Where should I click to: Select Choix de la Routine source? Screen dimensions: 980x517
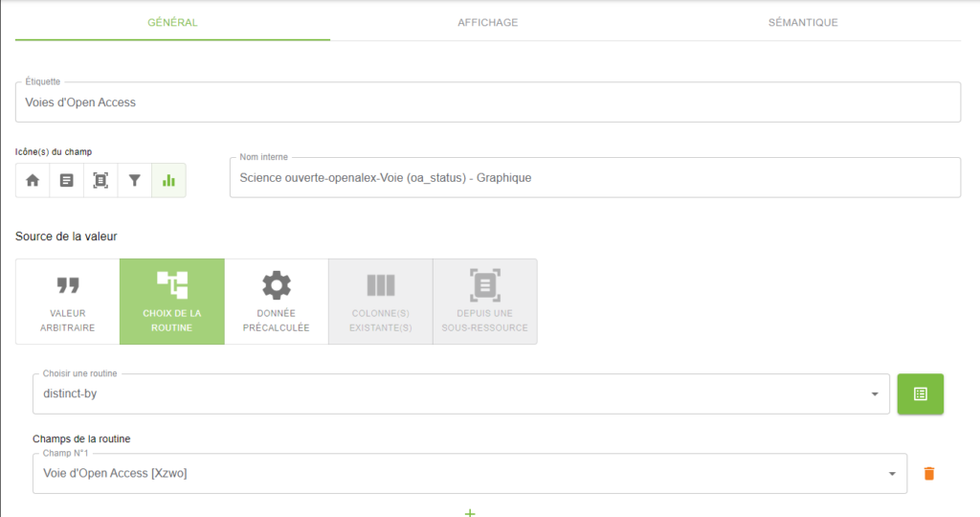pos(172,302)
